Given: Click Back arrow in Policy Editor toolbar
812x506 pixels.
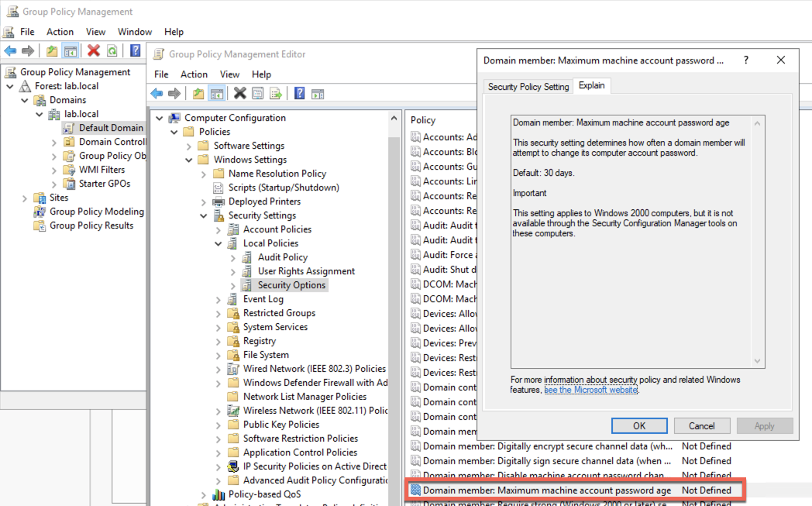Looking at the screenshot, I should (x=157, y=93).
